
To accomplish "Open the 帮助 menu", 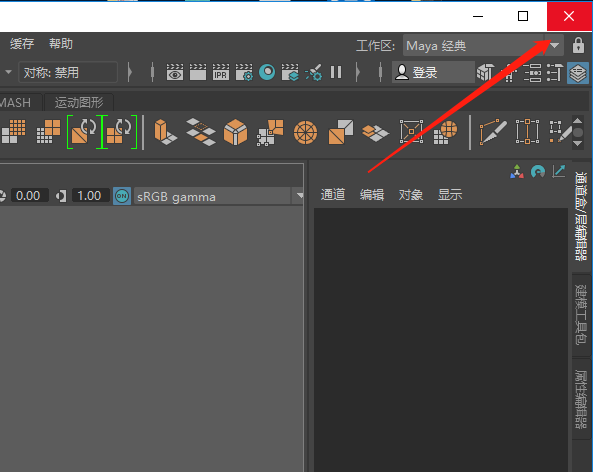I will click(61, 44).
